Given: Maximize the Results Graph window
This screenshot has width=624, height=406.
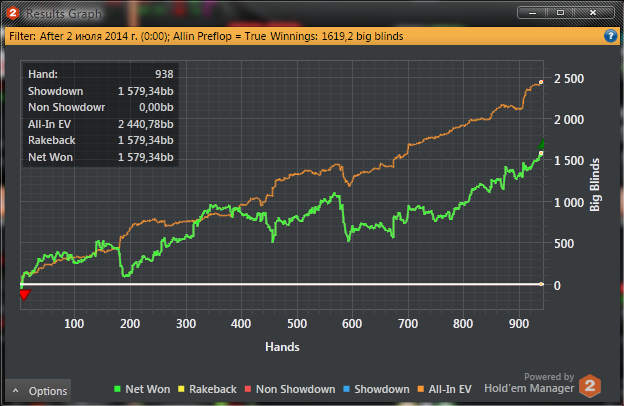Looking at the screenshot, I should point(560,13).
